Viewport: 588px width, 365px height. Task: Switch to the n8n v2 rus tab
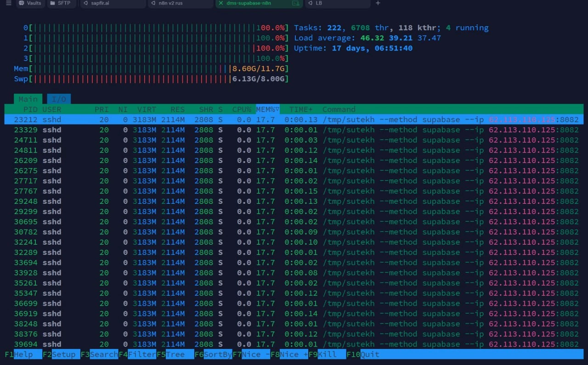[180, 3]
